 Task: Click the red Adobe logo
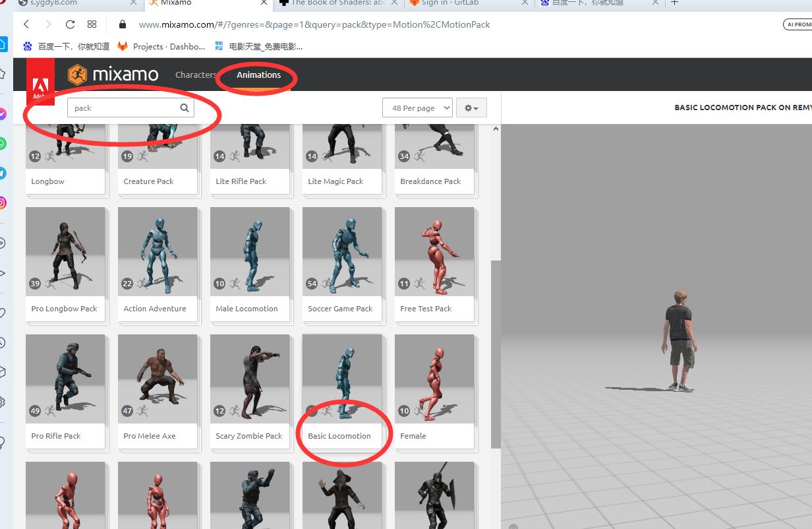(x=40, y=82)
